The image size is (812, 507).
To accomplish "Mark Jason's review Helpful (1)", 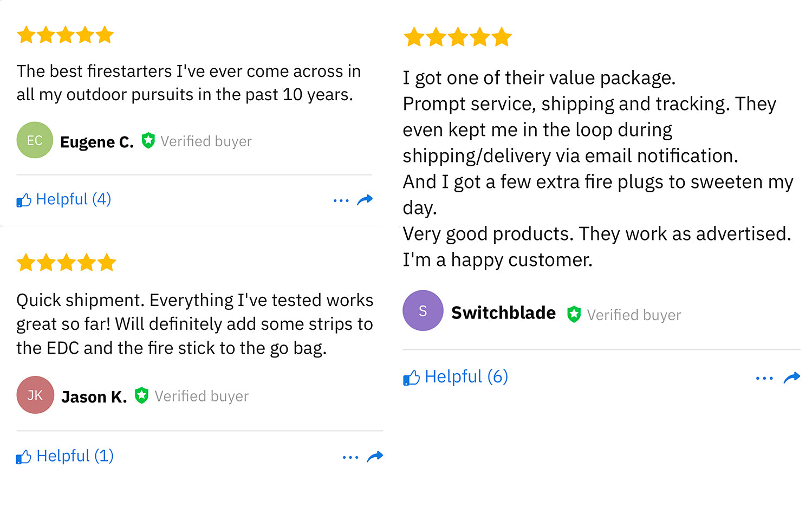I will 75,456.
